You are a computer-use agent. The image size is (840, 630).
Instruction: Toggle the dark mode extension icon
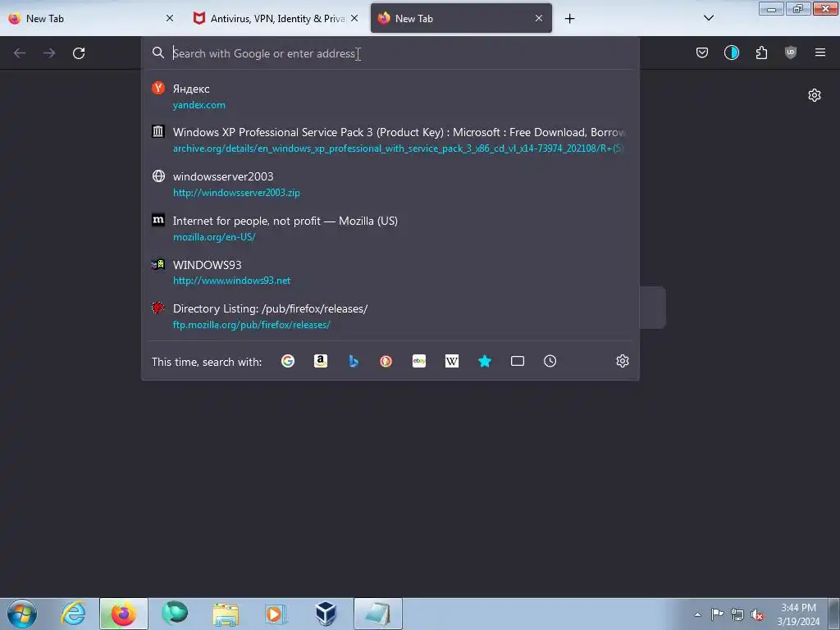point(731,52)
